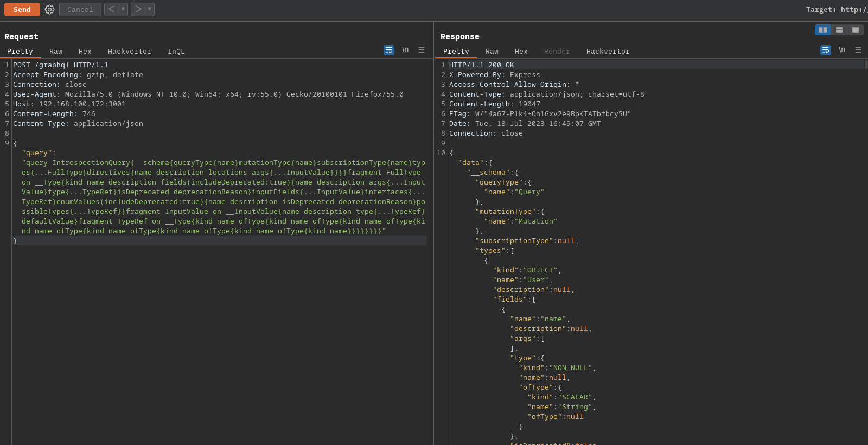This screenshot has width=868, height=445.
Task: Click the ETag header line
Action: [x=540, y=114]
